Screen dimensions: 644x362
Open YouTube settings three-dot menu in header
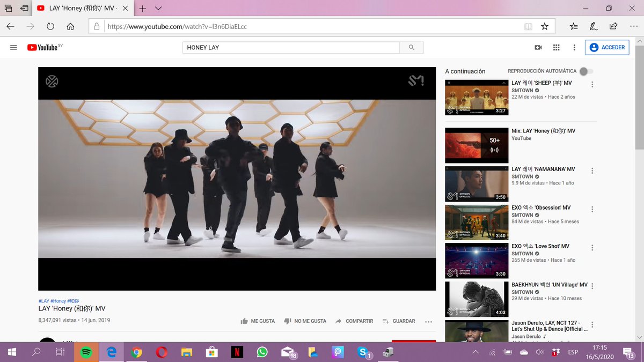pyautogui.click(x=574, y=47)
